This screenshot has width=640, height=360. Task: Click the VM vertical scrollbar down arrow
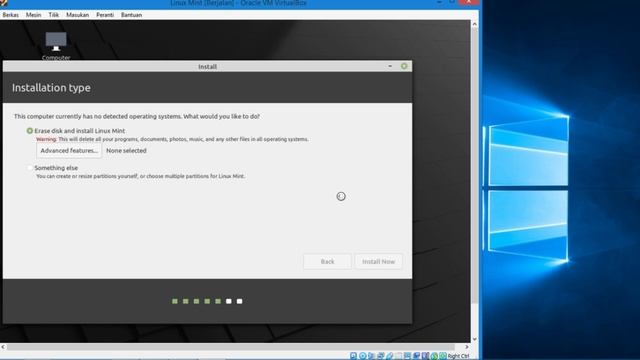474,339
